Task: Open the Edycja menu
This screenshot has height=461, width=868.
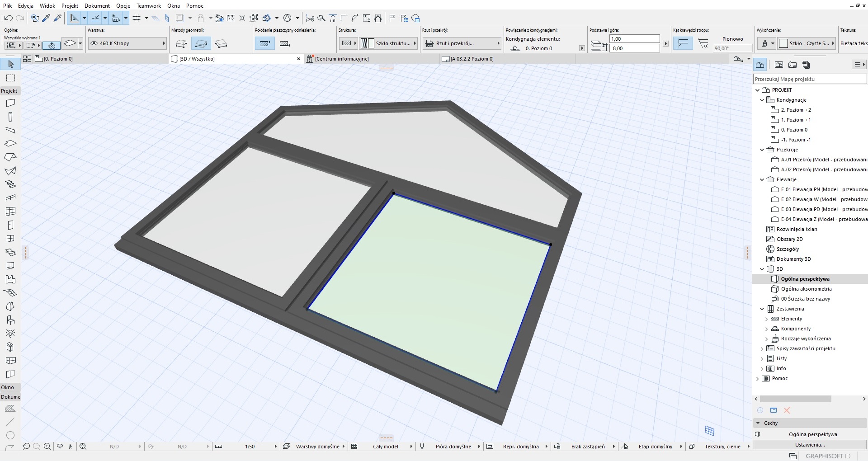Action: [26, 5]
